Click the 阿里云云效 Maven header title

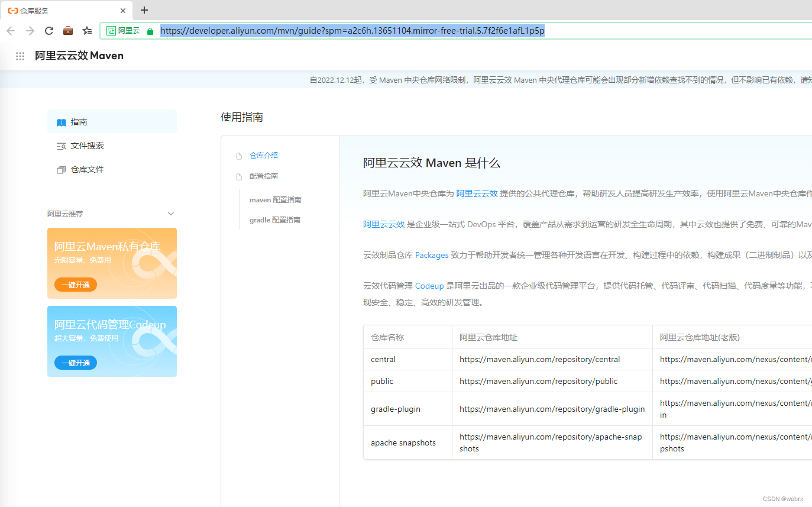point(79,56)
